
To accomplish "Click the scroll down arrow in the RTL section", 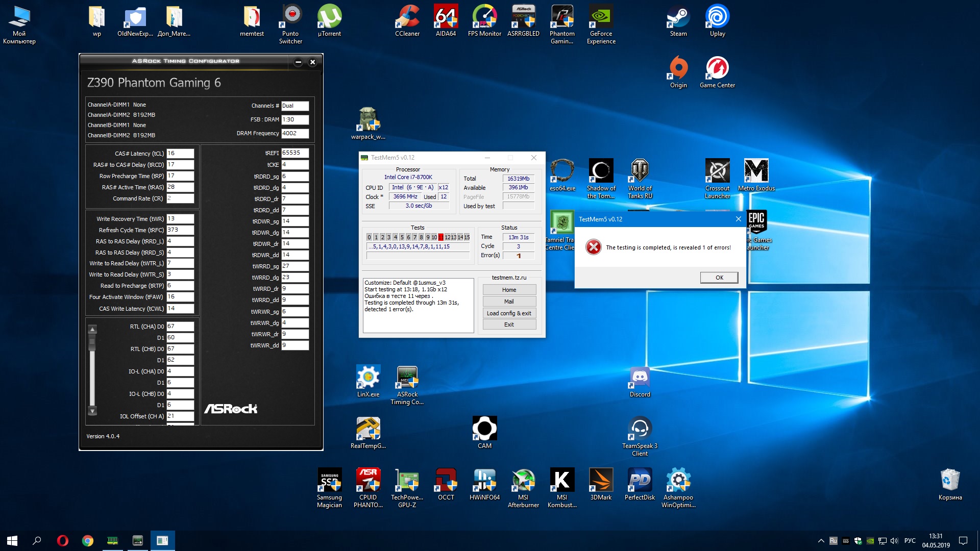I will point(92,411).
